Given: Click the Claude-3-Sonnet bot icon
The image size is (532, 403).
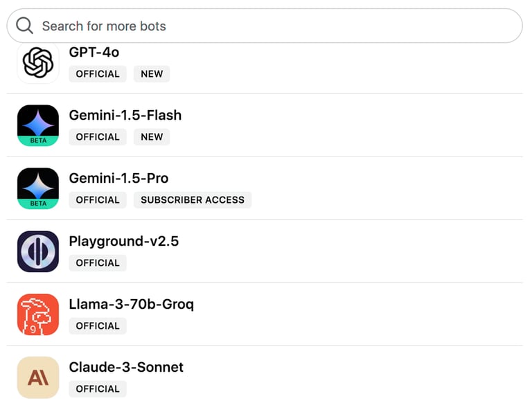Looking at the screenshot, I should pos(38,377).
